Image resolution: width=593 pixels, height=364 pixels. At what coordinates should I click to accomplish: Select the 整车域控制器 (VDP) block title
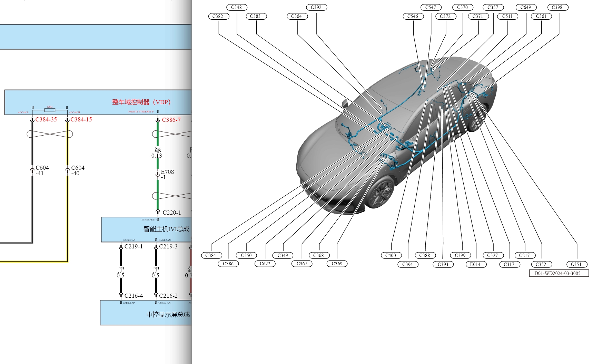[141, 102]
